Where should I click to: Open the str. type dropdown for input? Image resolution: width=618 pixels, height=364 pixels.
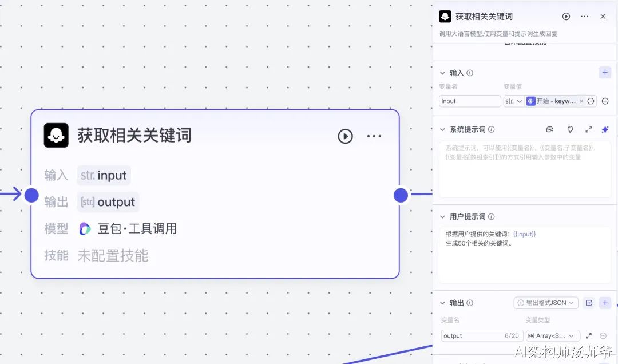coord(513,101)
